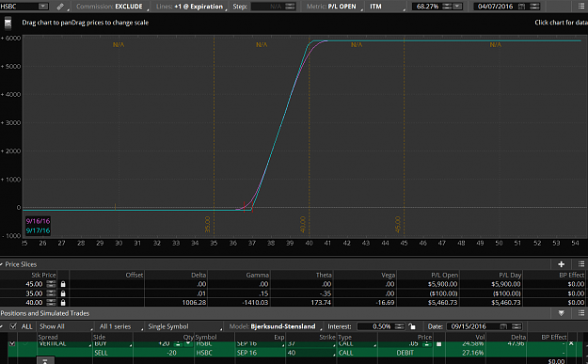Toggle the lock on the 35.00 slice
This screenshot has height=364, width=588.
coord(63,293)
